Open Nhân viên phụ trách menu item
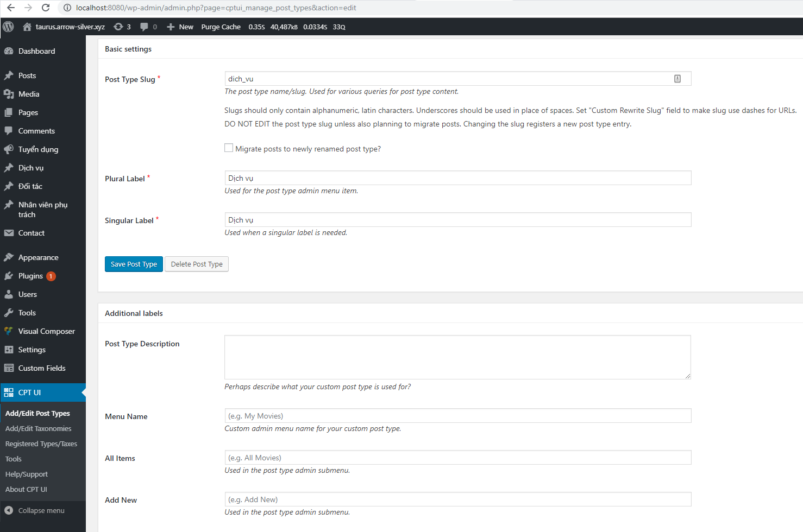803x532 pixels. [x=43, y=210]
